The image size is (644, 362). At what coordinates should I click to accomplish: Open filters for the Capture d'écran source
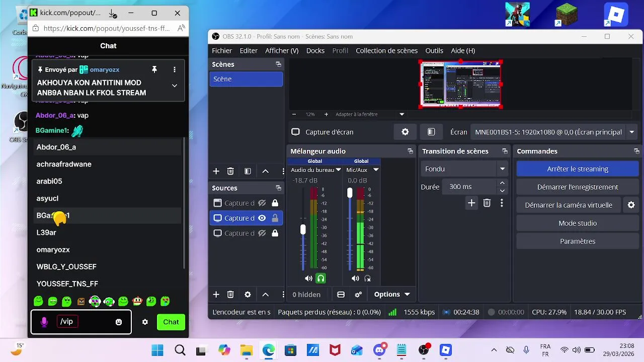[431, 132]
